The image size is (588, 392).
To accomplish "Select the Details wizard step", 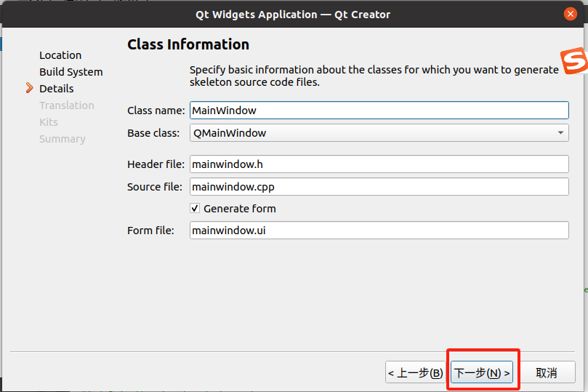I will coord(57,89).
